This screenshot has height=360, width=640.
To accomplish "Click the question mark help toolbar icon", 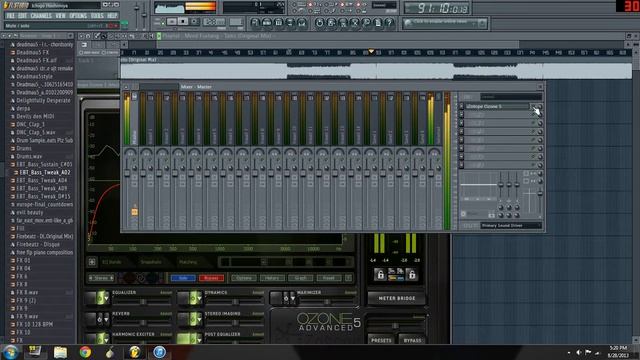I will click(x=389, y=23).
